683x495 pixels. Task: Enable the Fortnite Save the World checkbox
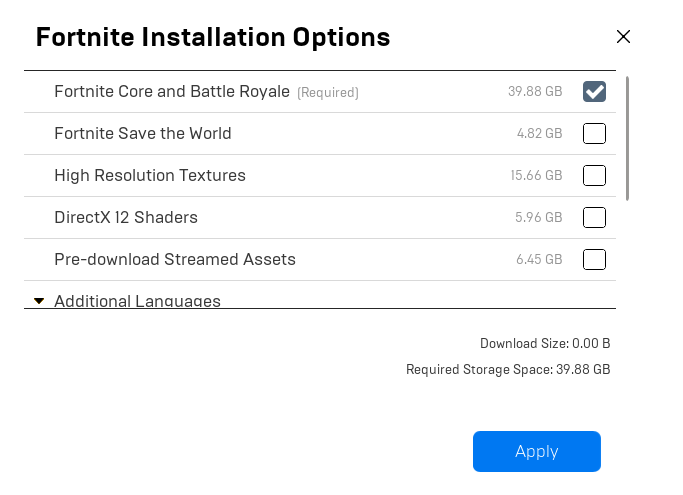click(594, 134)
